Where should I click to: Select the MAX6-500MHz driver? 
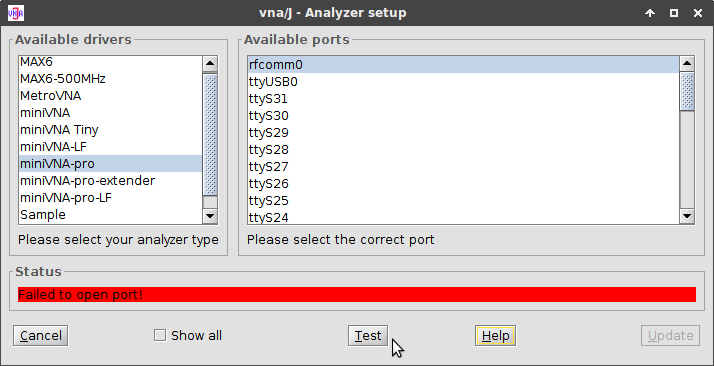tap(110, 79)
